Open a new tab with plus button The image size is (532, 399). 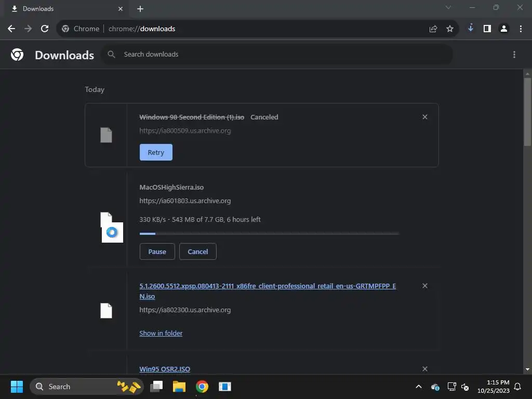(x=140, y=9)
